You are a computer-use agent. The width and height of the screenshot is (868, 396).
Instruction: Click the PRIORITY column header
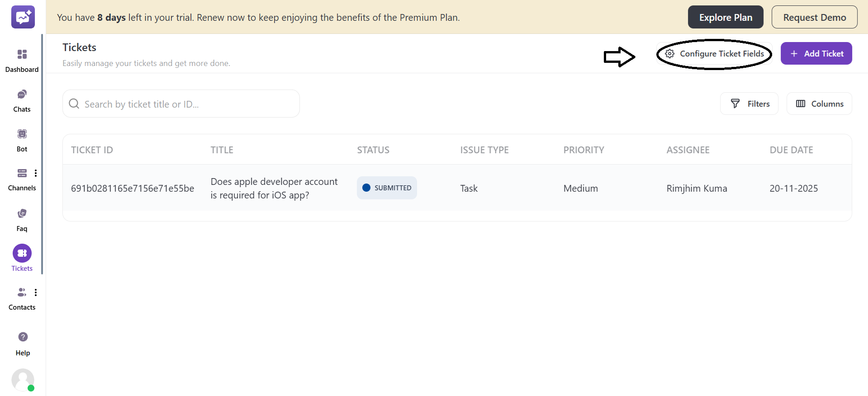[x=583, y=150]
